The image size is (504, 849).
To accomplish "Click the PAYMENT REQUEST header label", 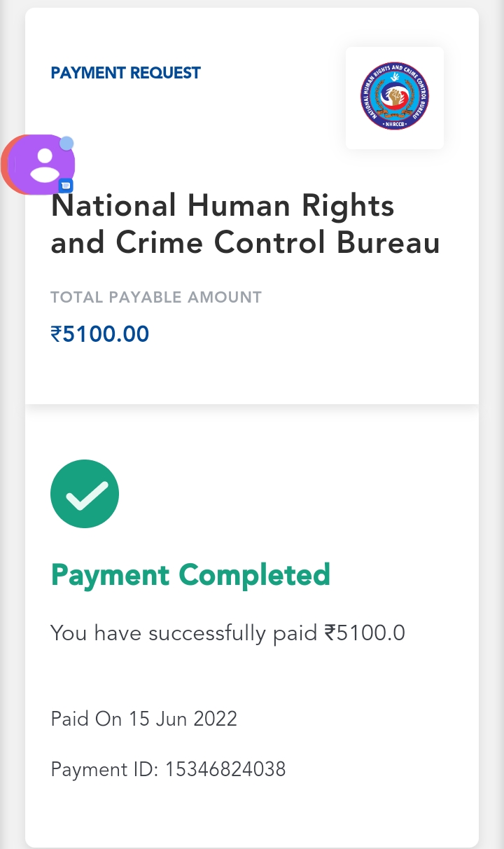I will (126, 73).
